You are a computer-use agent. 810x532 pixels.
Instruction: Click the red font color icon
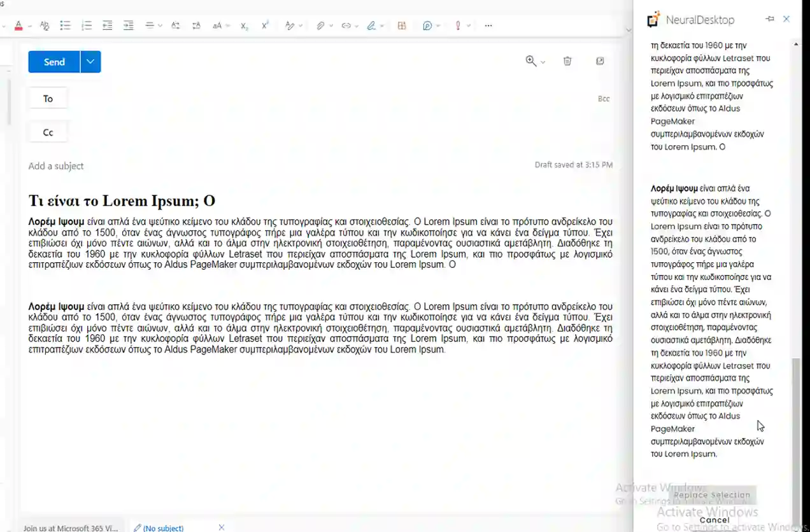point(18,26)
